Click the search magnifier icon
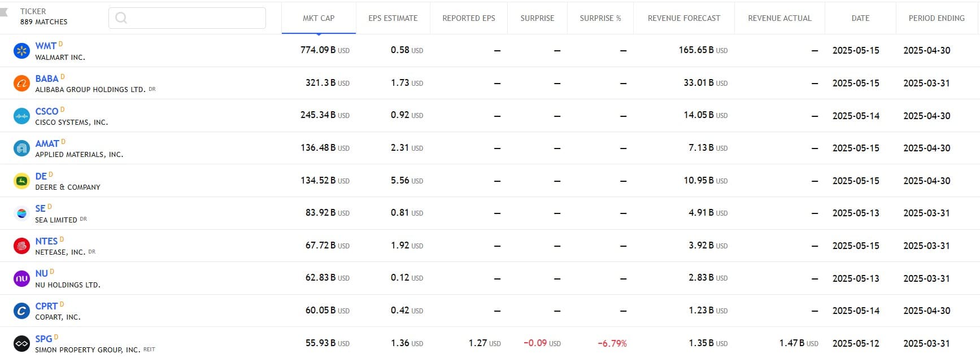Image resolution: width=980 pixels, height=358 pixels. (x=121, y=18)
